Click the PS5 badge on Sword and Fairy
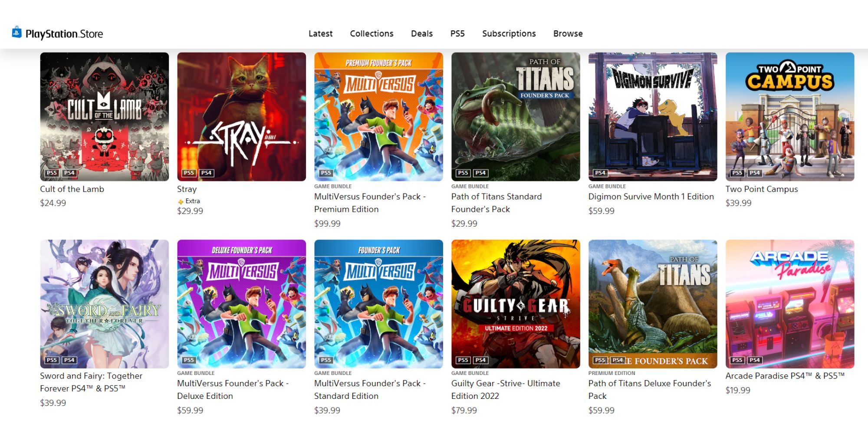This screenshot has height=434, width=868. (52, 360)
